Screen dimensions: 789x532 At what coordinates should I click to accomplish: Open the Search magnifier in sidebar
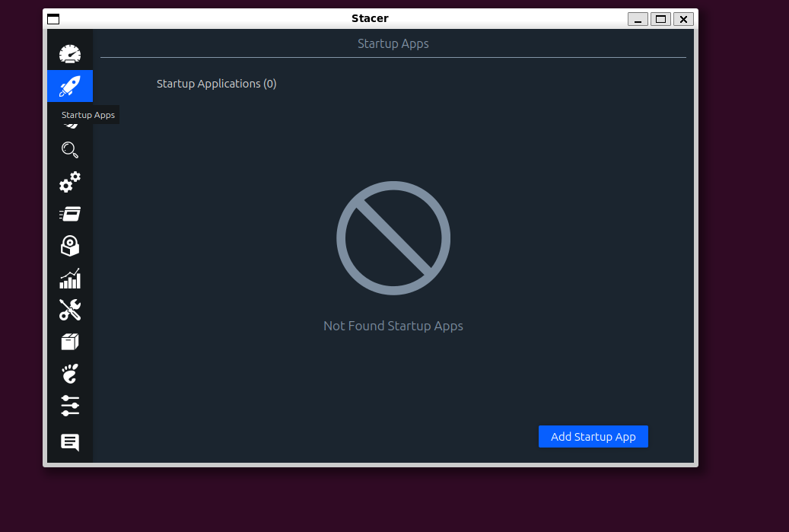coord(69,150)
